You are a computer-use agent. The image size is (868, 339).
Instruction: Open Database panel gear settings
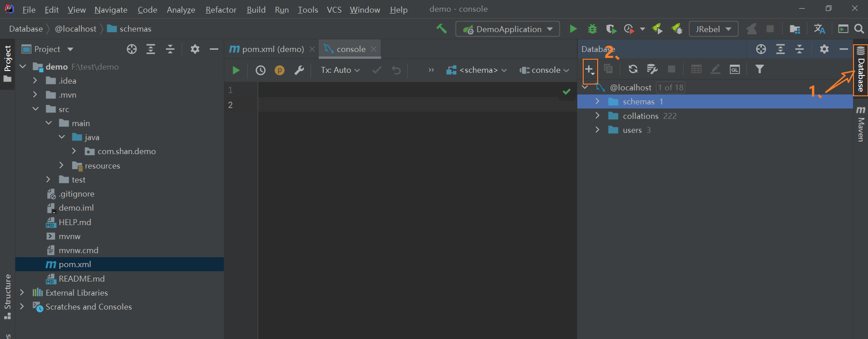(824, 49)
